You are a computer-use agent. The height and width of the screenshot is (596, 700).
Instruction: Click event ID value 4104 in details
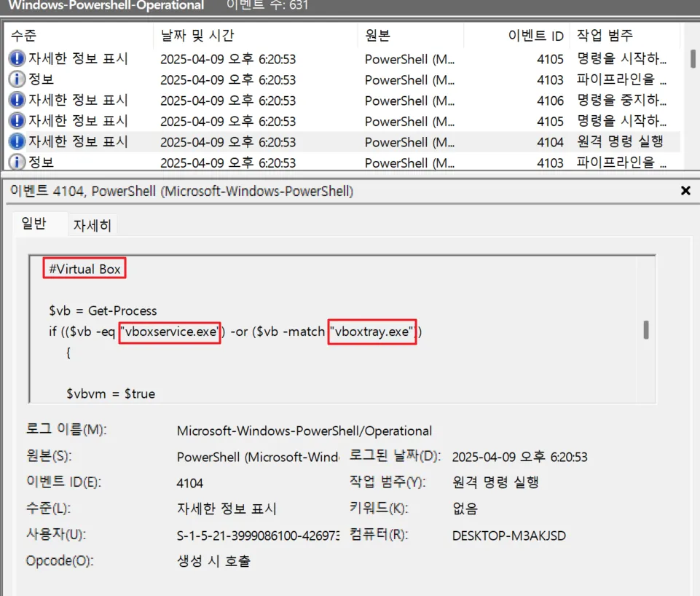[x=189, y=483]
